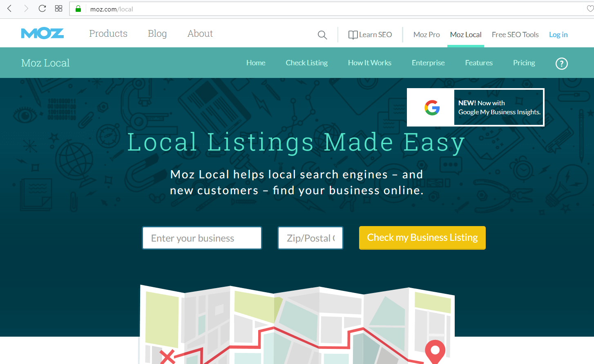Open the Pricing page
The width and height of the screenshot is (594, 364).
pyautogui.click(x=524, y=63)
